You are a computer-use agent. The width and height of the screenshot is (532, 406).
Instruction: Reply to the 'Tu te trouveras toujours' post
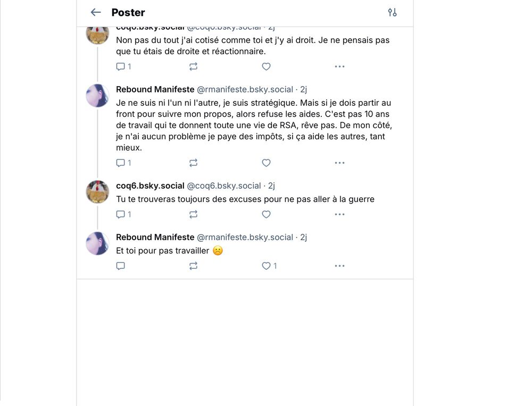[x=121, y=214]
